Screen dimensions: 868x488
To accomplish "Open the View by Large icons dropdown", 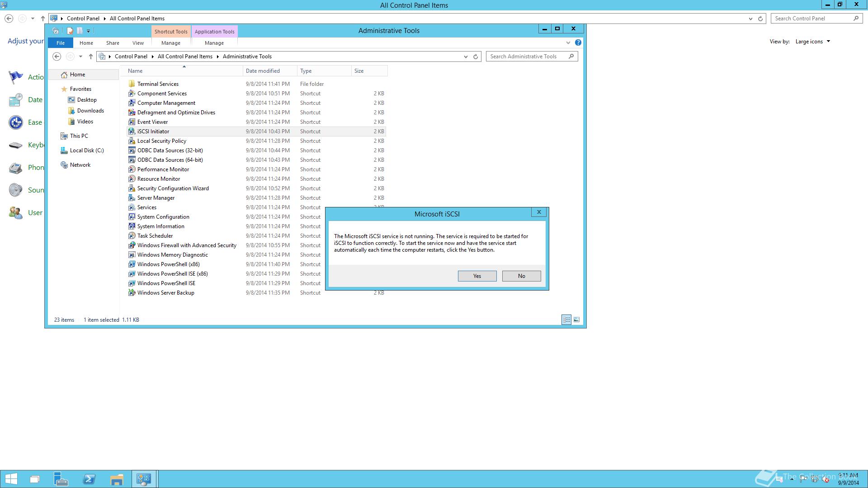I will click(813, 42).
